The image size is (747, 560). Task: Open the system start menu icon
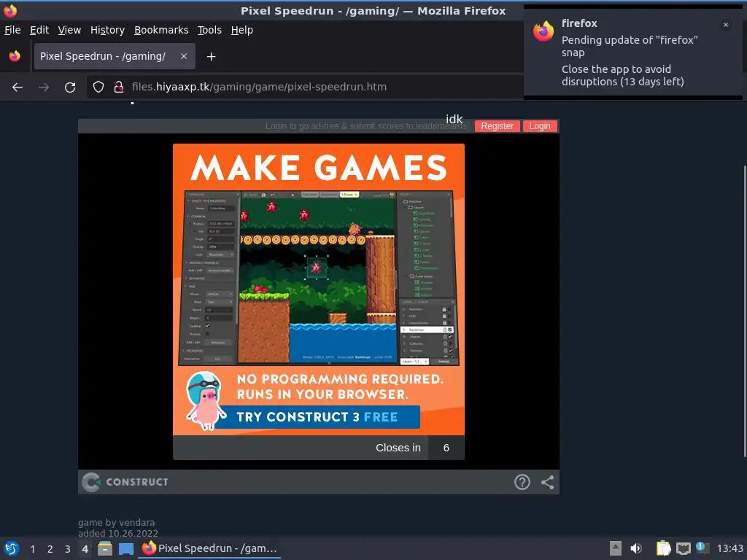12,548
